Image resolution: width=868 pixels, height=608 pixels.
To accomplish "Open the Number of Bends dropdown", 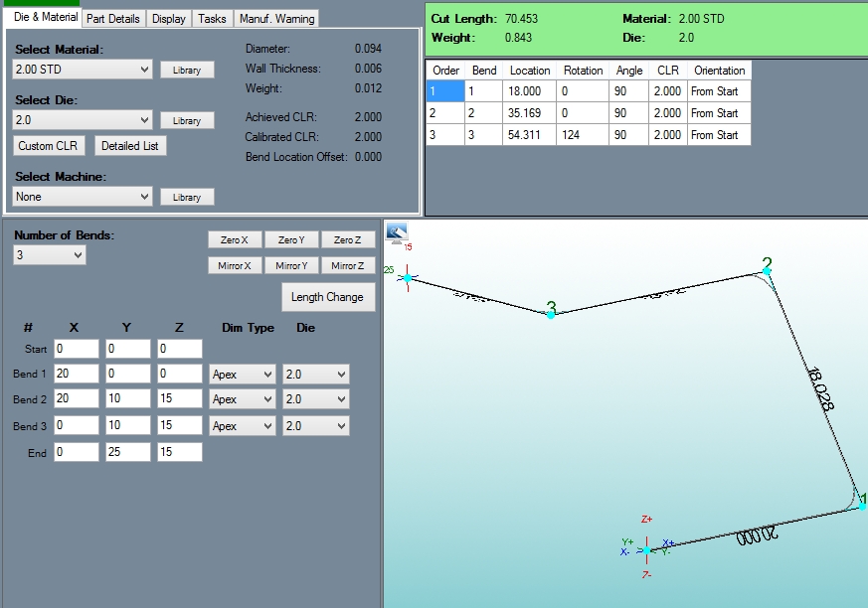I will (x=50, y=255).
